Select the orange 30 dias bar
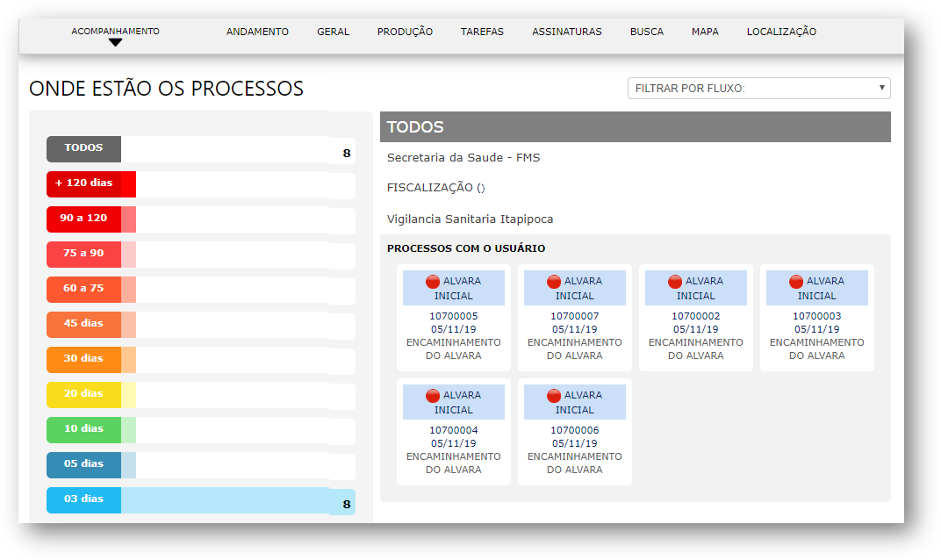 84,360
